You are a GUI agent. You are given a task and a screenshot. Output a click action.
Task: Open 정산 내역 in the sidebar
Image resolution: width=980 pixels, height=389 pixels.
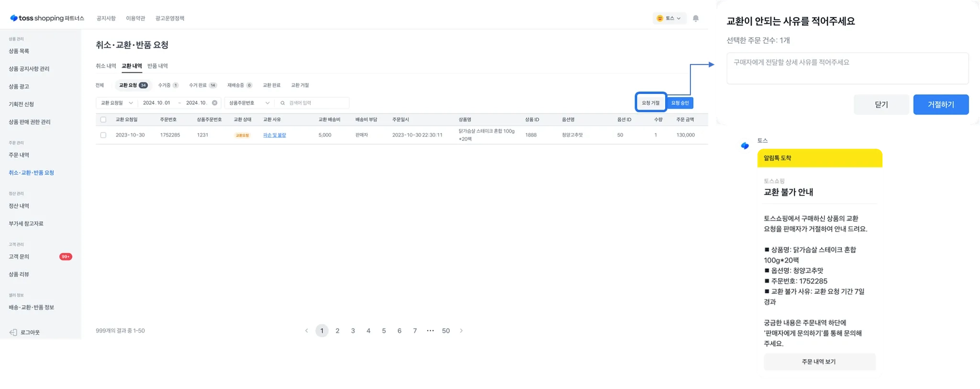click(x=19, y=206)
